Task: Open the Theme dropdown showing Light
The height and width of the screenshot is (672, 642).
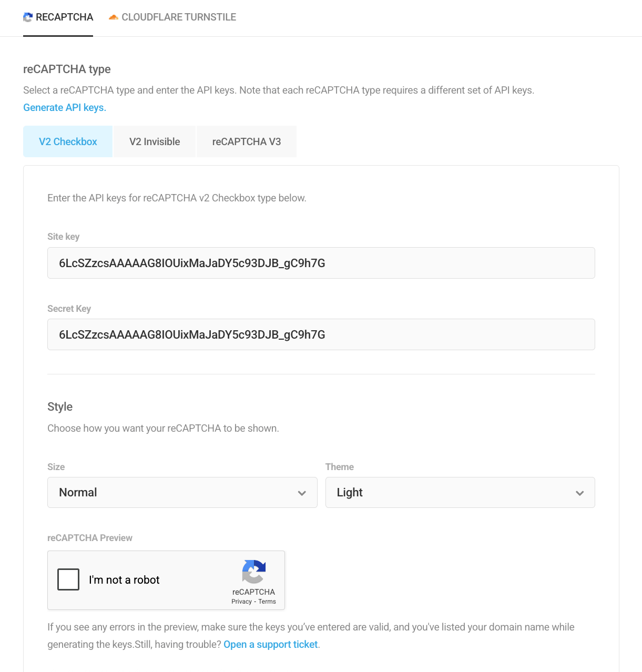Action: [x=460, y=492]
